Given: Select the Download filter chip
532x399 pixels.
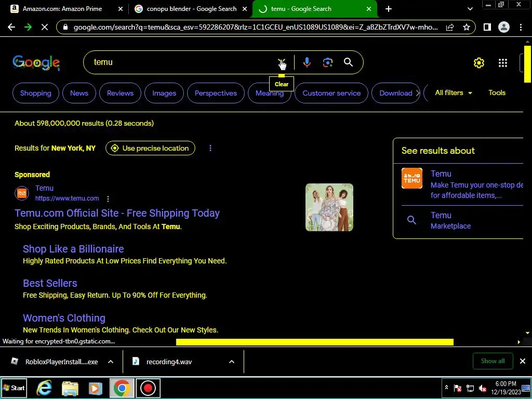Looking at the screenshot, I should click(x=395, y=93).
